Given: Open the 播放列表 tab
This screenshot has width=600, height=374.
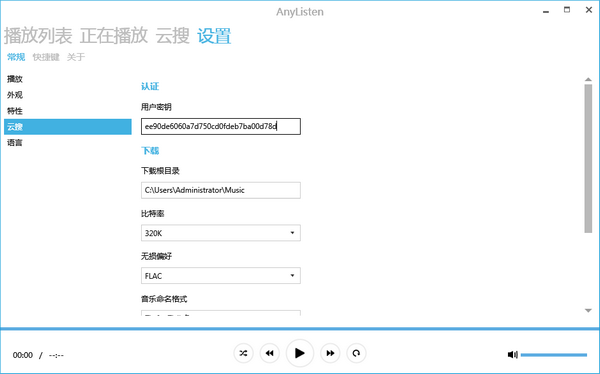Looking at the screenshot, I should click(x=38, y=36).
